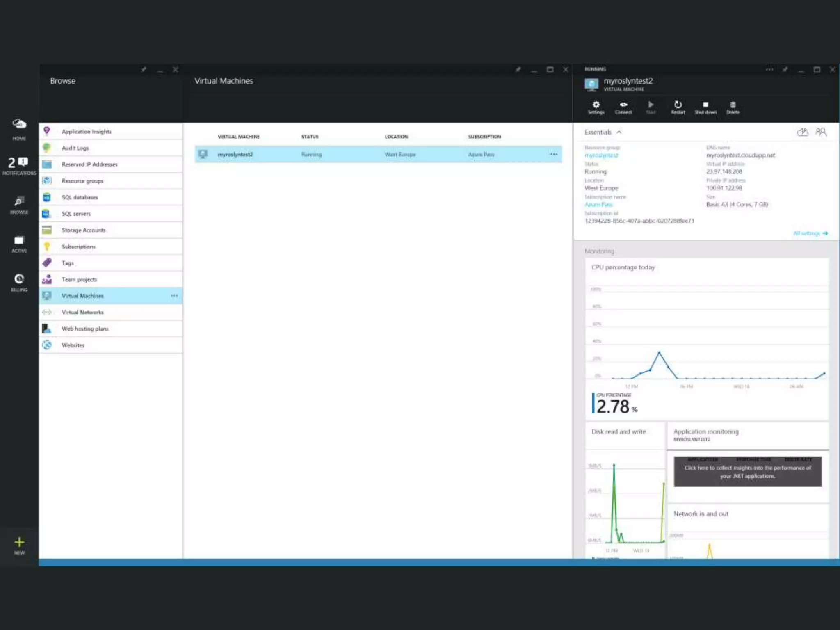Open Tags in Browse list
This screenshot has height=630, width=840.
tap(111, 263)
